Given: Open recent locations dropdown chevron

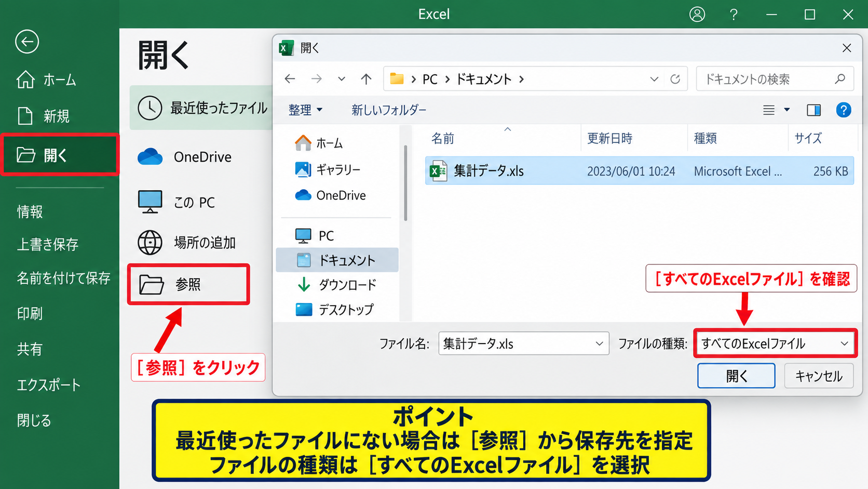Looking at the screenshot, I should coord(341,79).
